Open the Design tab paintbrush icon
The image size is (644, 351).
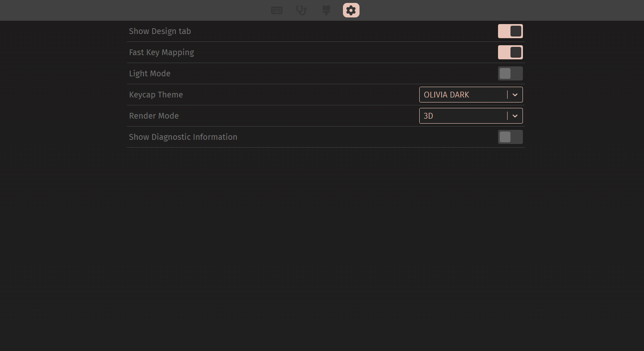pyautogui.click(x=326, y=10)
